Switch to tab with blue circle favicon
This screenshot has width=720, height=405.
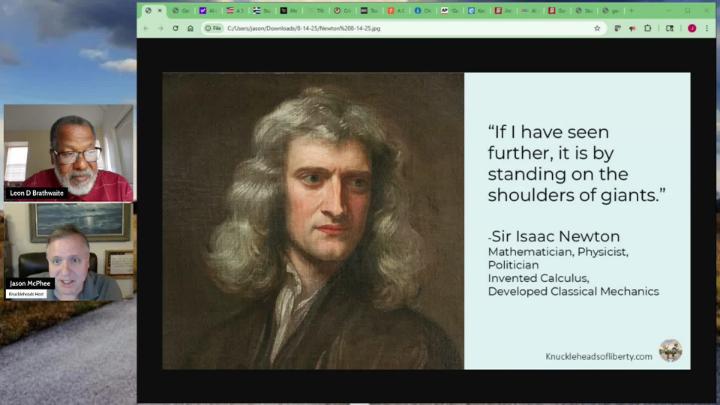pos(422,11)
